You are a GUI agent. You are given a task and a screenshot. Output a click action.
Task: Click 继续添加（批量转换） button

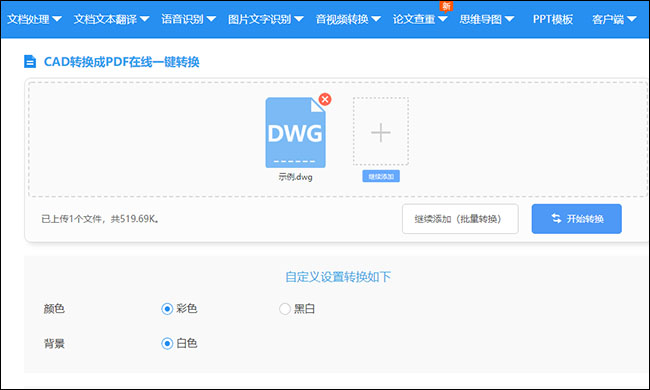tap(460, 219)
